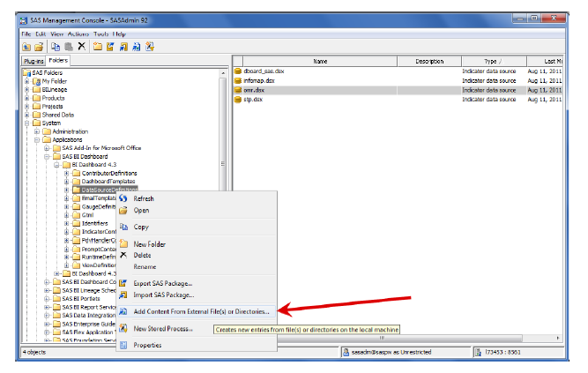Select the omr.dsx file row
Viewport: 588px width, 373px height.
point(398,90)
